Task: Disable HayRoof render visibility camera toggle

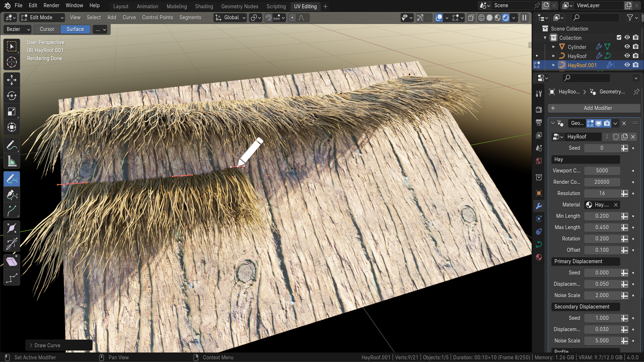Action: click(x=636, y=56)
